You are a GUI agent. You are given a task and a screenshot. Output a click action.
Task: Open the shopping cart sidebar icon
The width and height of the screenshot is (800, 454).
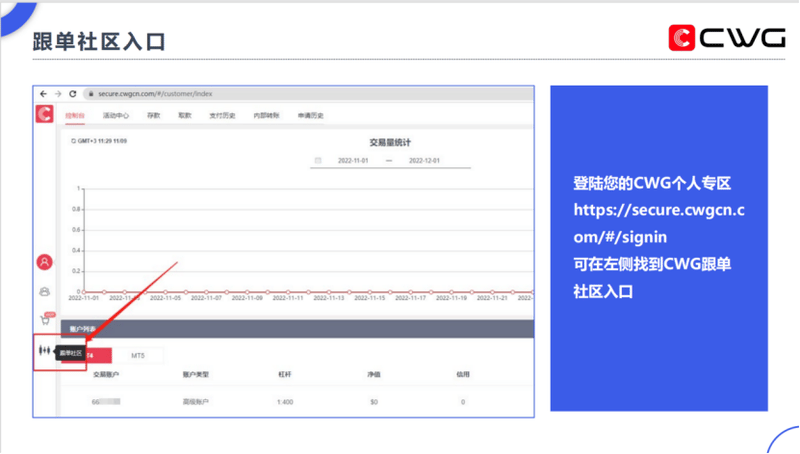(x=45, y=320)
